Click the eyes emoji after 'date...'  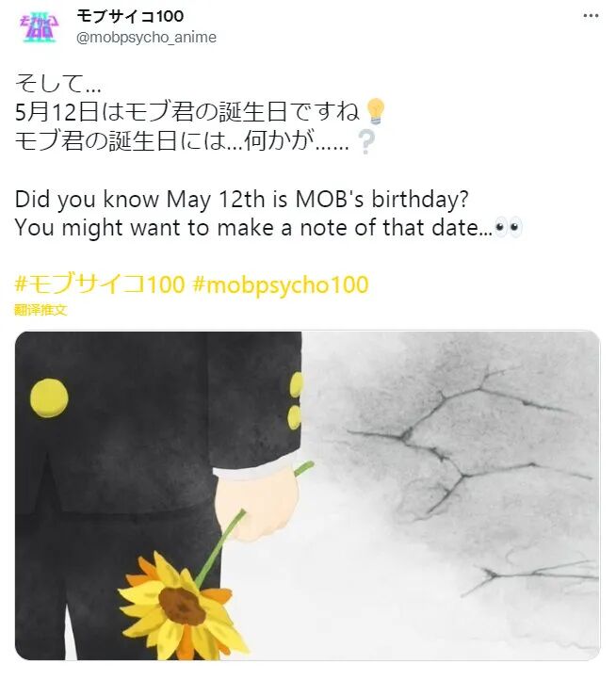click(x=509, y=227)
